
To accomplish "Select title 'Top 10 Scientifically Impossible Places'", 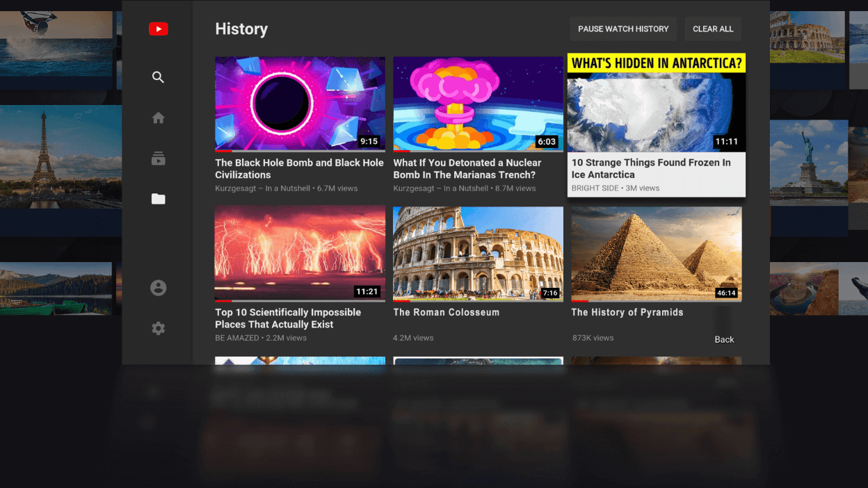I will pyautogui.click(x=287, y=318).
